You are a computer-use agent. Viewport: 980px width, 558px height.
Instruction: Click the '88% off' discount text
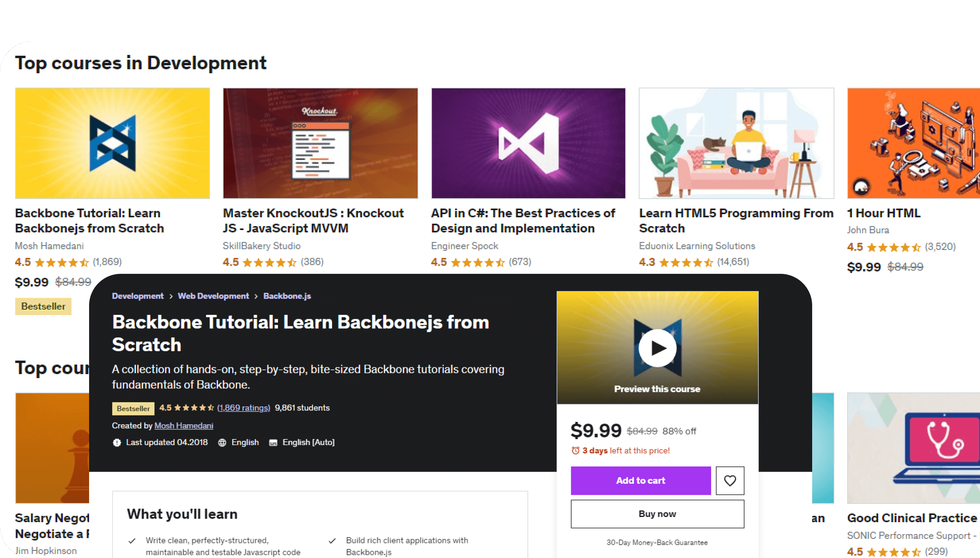click(x=679, y=431)
